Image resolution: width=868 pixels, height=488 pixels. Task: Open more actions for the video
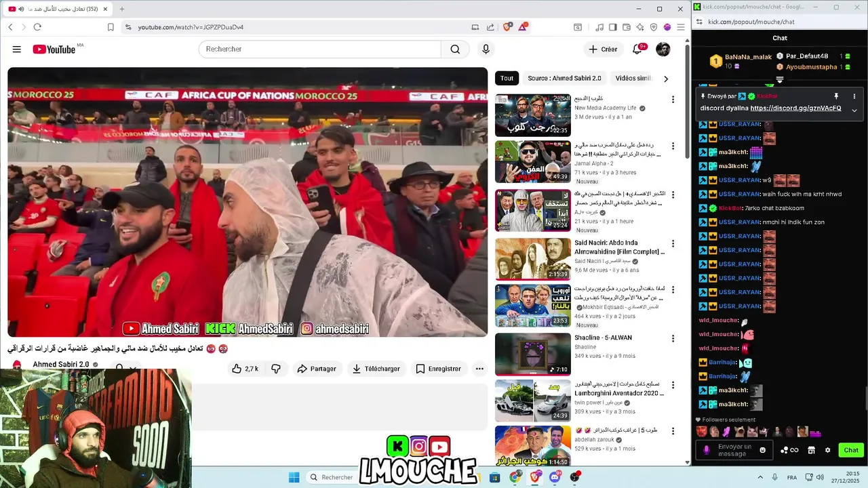[x=479, y=369]
